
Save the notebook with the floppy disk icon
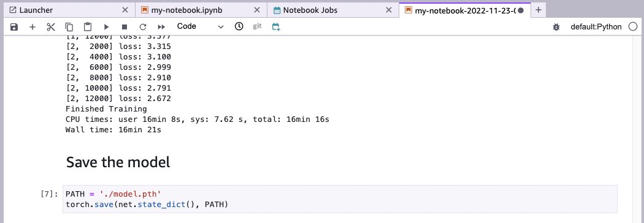pyautogui.click(x=14, y=27)
